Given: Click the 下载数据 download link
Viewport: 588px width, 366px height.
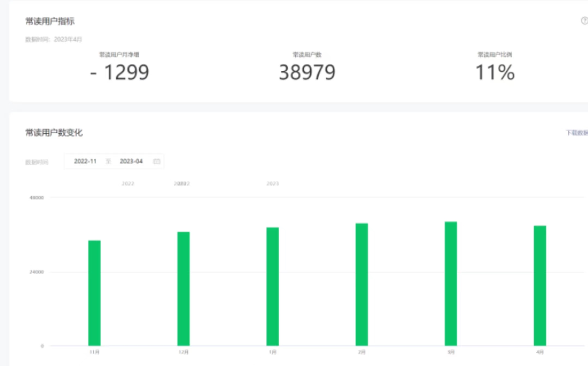Looking at the screenshot, I should click(577, 133).
